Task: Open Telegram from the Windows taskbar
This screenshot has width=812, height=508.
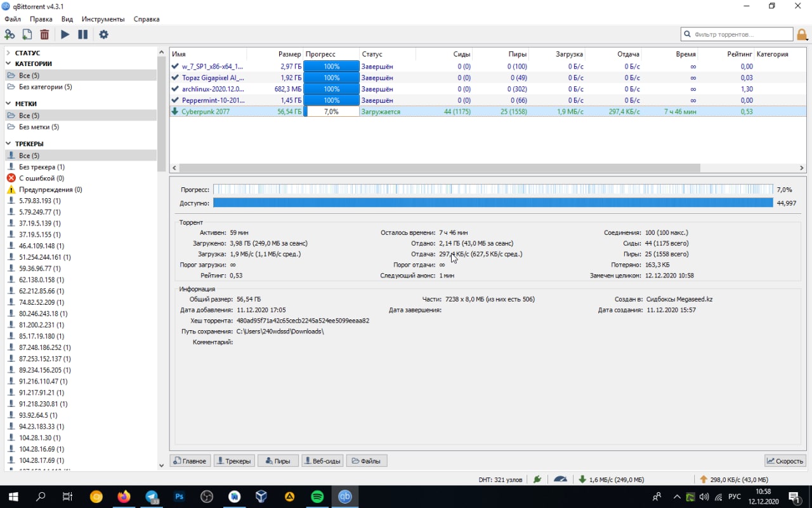Action: click(x=152, y=497)
